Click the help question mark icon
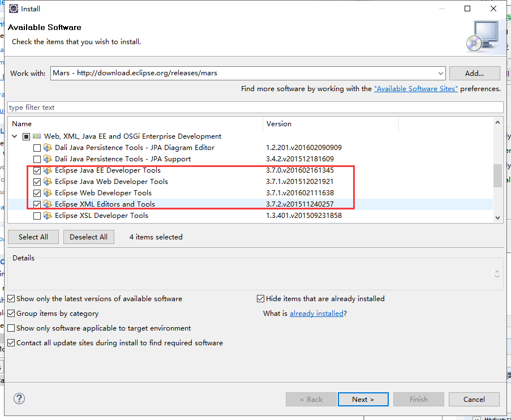Image resolution: width=511 pixels, height=420 pixels. pos(19,399)
